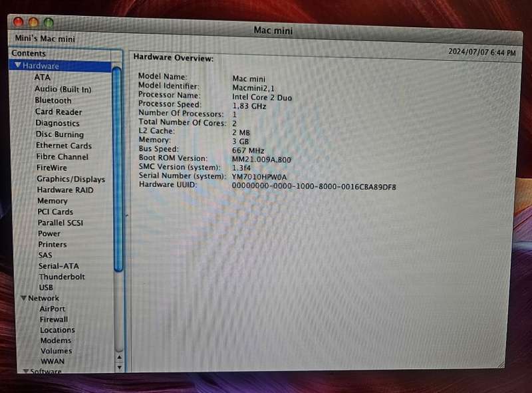Open Diagnostics in the sidebar
Screen dimensions: 532x393
[x=57, y=123]
